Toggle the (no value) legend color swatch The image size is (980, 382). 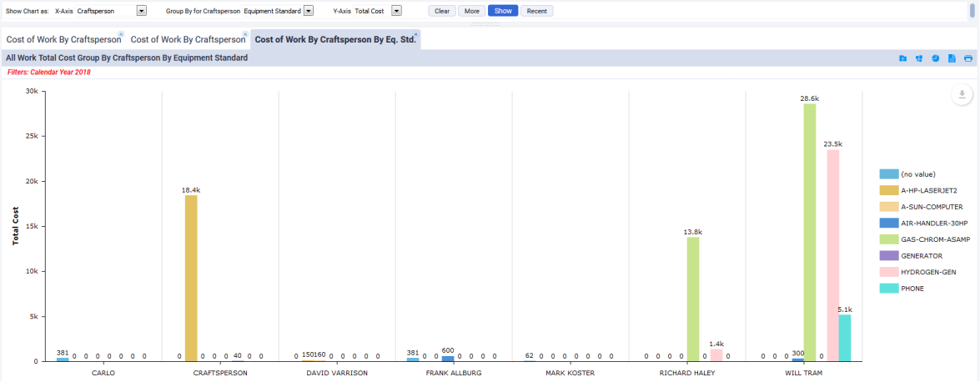click(888, 173)
